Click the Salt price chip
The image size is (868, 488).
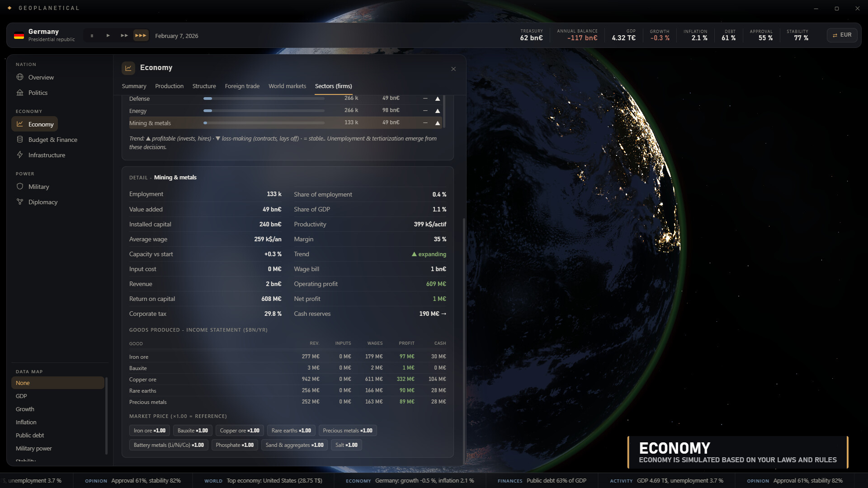pos(346,445)
